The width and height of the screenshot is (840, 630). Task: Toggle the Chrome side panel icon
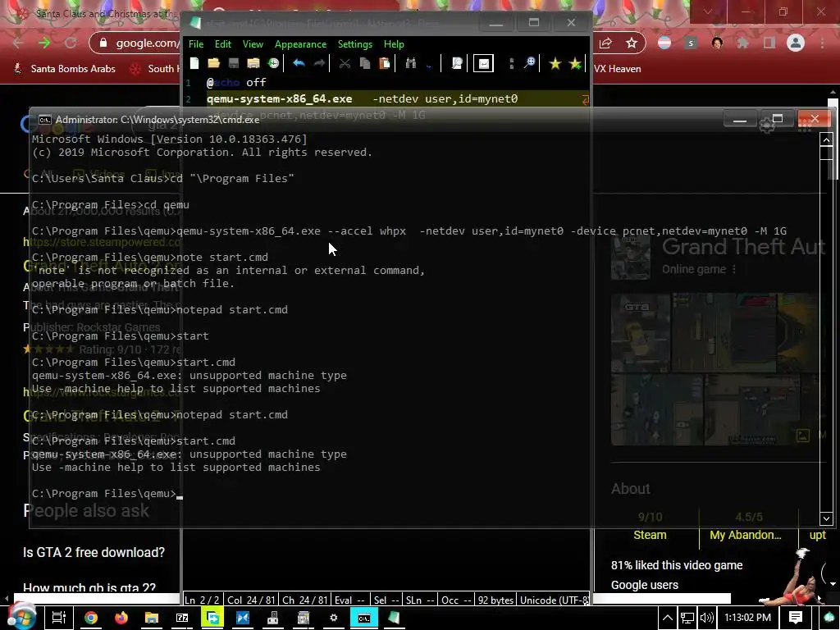pos(769,43)
